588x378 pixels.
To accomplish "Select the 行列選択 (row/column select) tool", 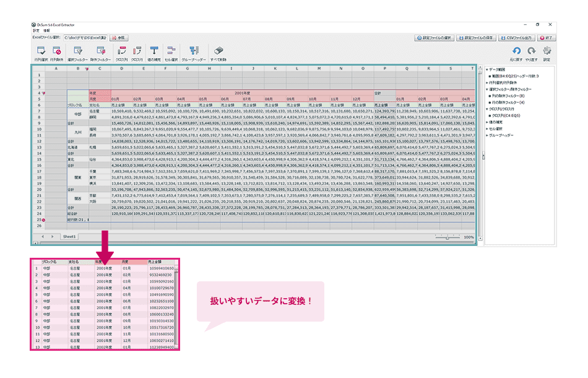I will pos(40,50).
